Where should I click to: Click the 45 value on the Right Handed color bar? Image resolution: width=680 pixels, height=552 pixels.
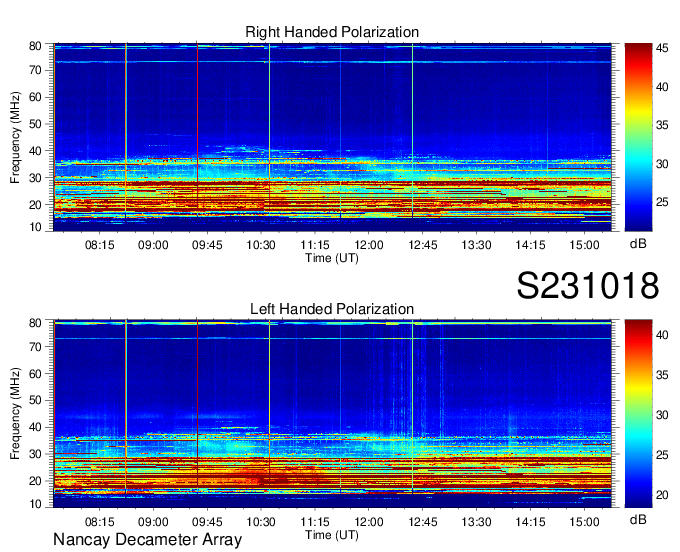click(x=662, y=49)
